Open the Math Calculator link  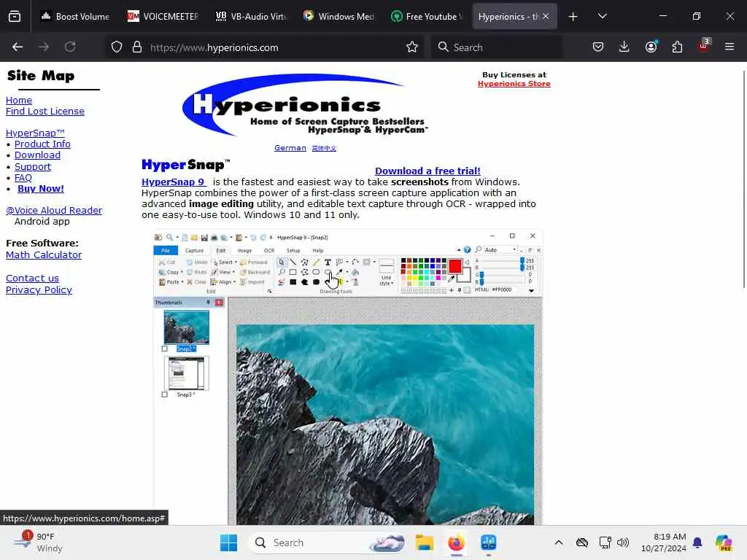(44, 254)
